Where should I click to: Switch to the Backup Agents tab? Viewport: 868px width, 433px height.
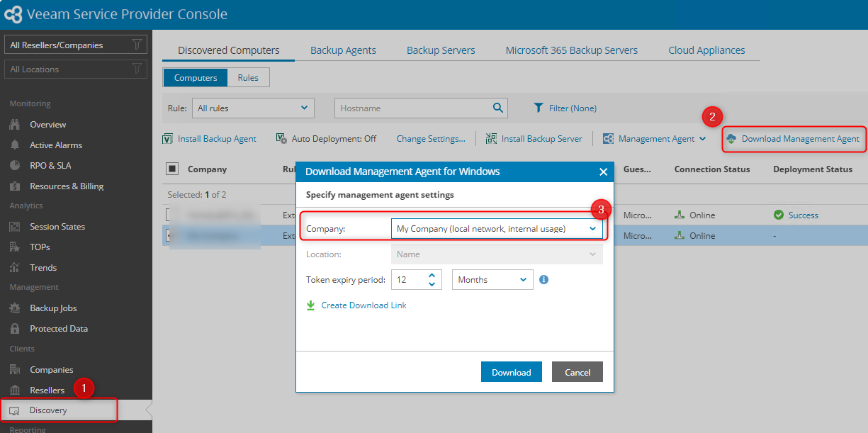[x=343, y=50]
